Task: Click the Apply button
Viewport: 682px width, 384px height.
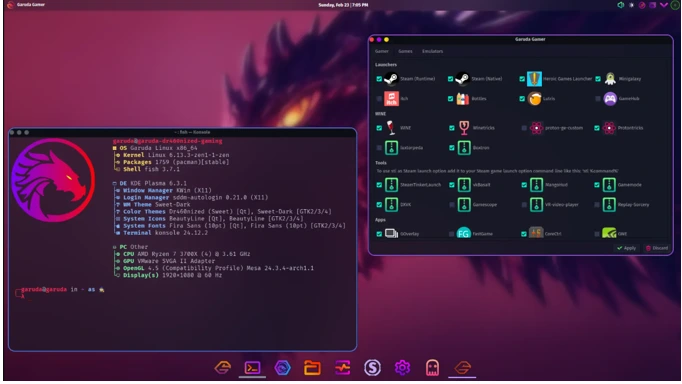Action: [x=626, y=248]
